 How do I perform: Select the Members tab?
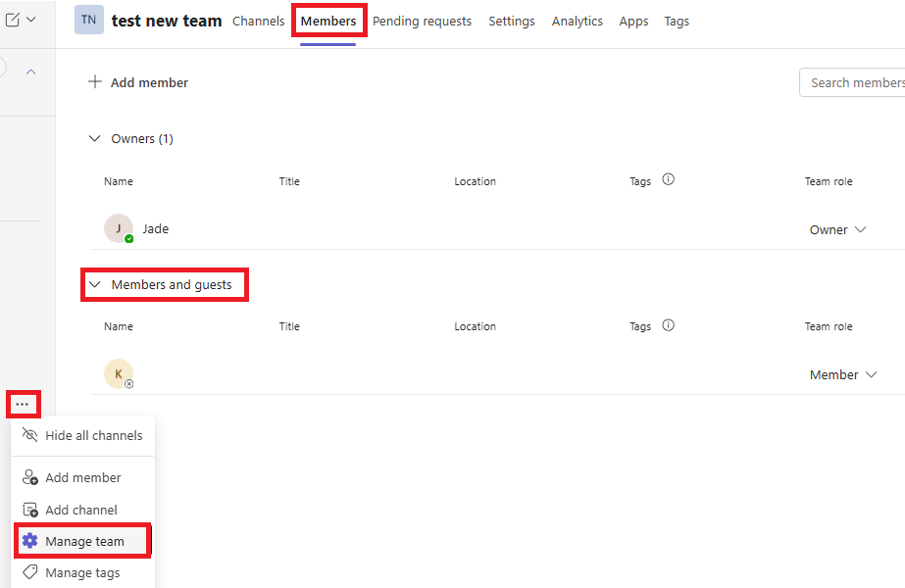coord(328,22)
